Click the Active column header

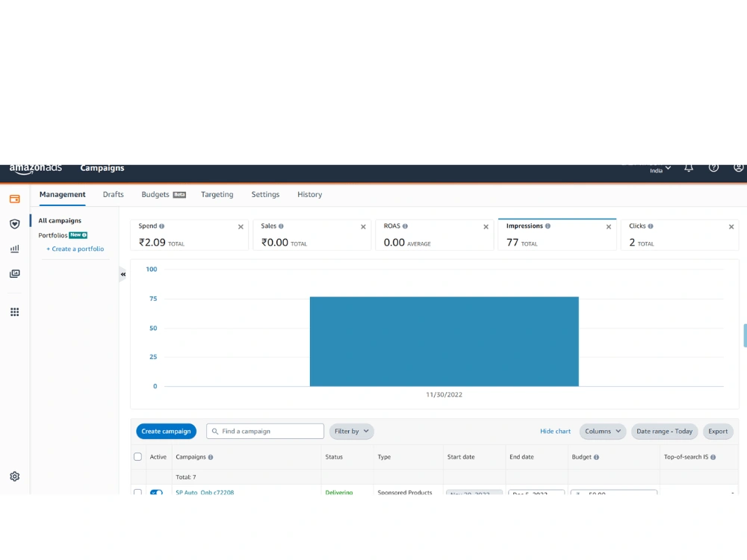pos(158,457)
